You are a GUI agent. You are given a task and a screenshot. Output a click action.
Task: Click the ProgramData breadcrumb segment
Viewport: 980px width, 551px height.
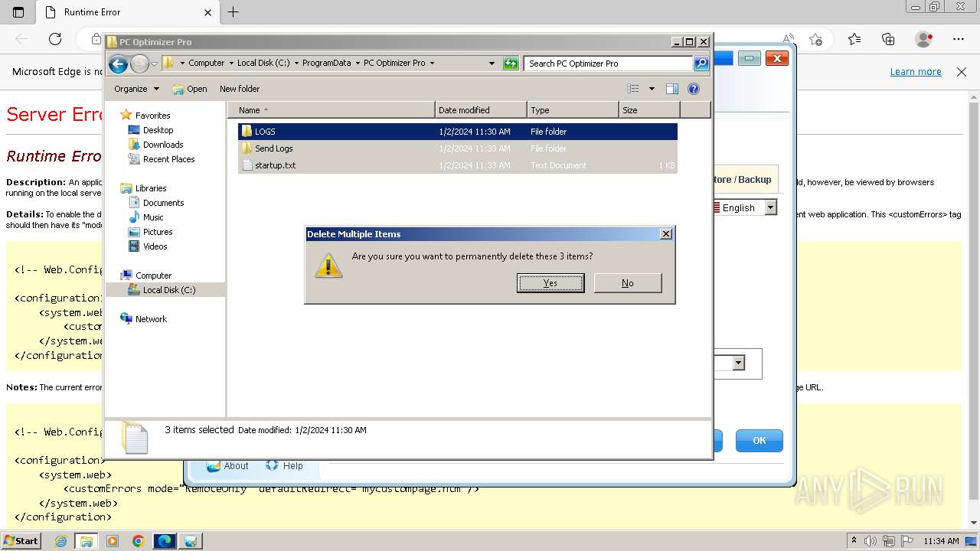pos(326,64)
